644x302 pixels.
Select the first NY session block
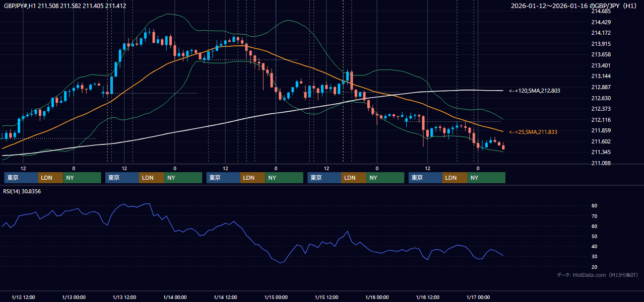pos(82,178)
